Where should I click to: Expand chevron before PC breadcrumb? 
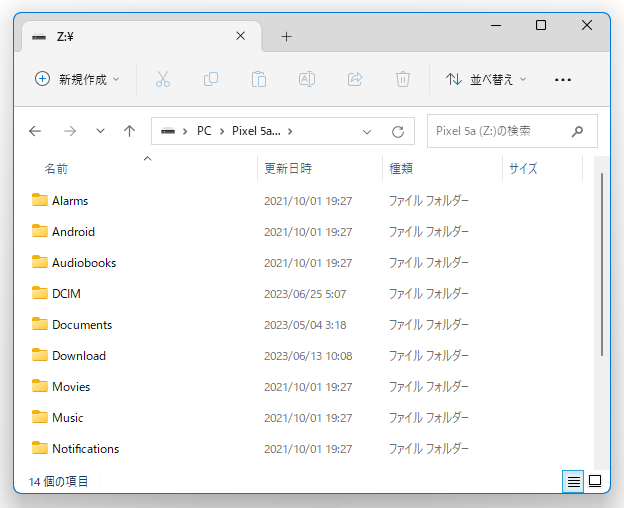(185, 131)
